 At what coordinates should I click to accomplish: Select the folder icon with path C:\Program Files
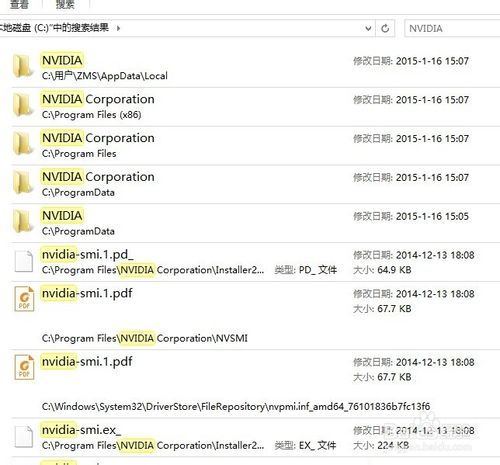(23, 144)
